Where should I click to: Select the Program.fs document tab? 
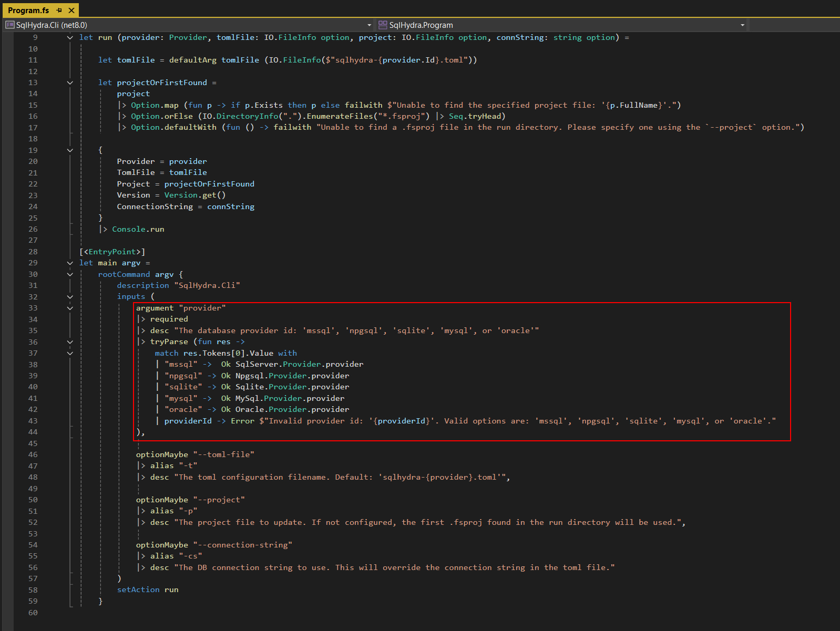[28, 11]
